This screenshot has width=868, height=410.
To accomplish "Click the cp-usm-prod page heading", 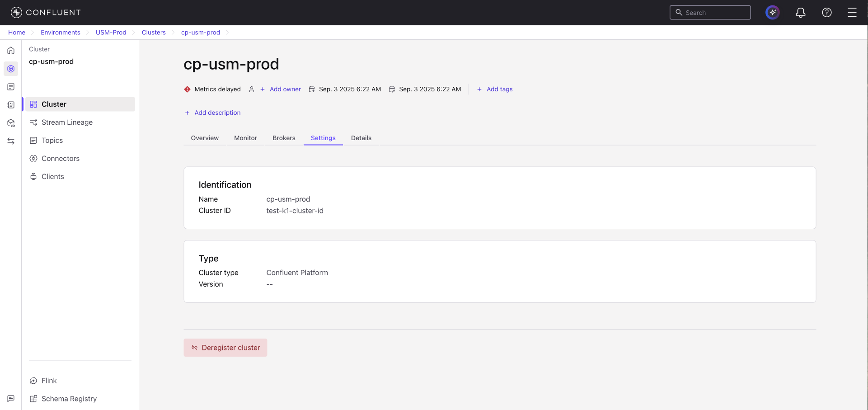I will click(231, 64).
